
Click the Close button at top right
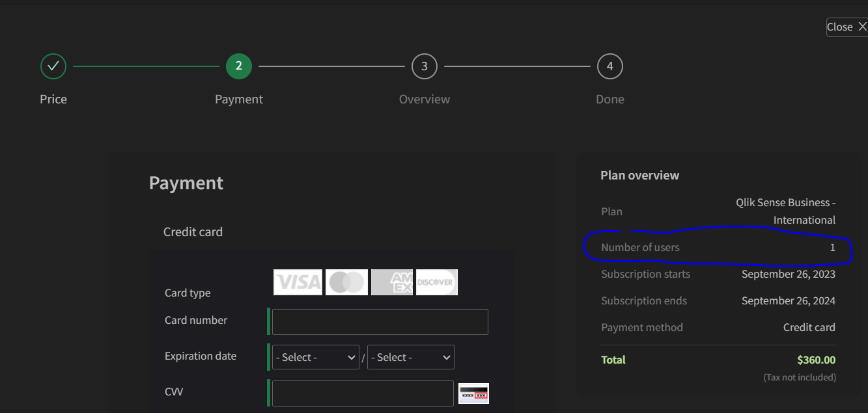[x=845, y=27]
